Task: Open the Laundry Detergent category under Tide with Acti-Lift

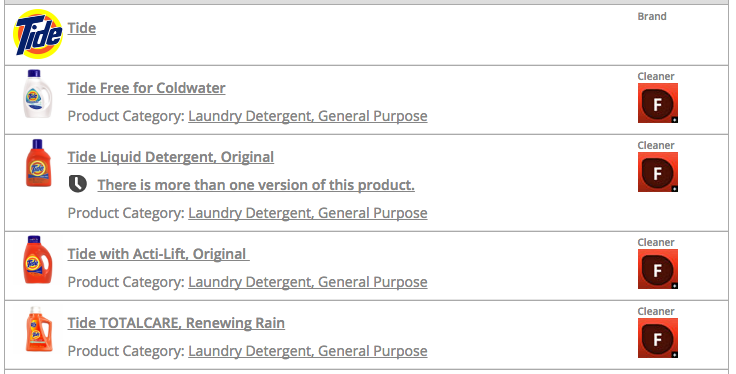Action: [x=308, y=282]
